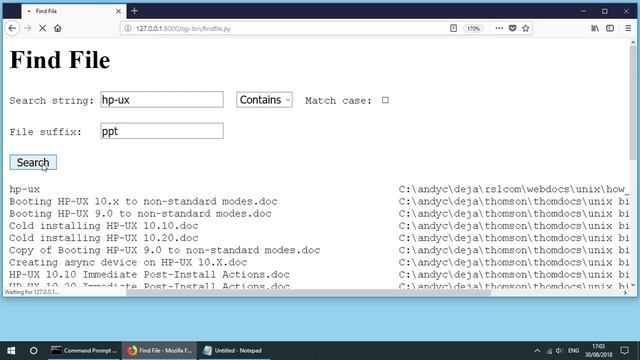This screenshot has width=640, height=360.
Task: Focus the File suffix input field
Action: 162,131
